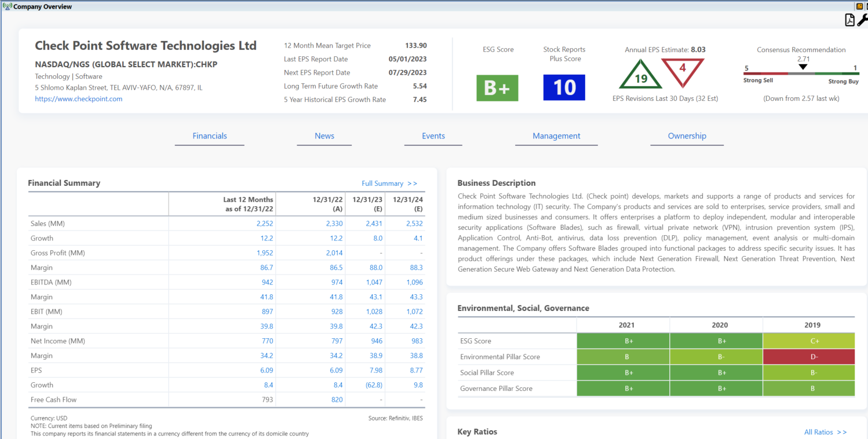The width and height of the screenshot is (868, 439).
Task: Click the consensus recommendation marker at 2.71
Action: pyautogui.click(x=803, y=67)
